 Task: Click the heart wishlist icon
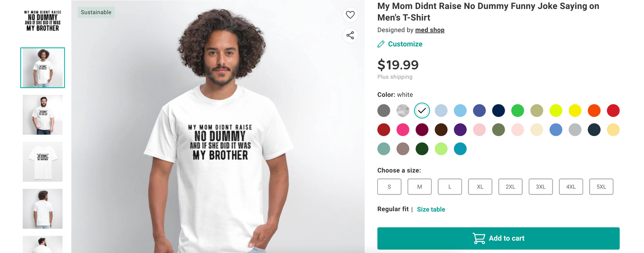coord(350,15)
